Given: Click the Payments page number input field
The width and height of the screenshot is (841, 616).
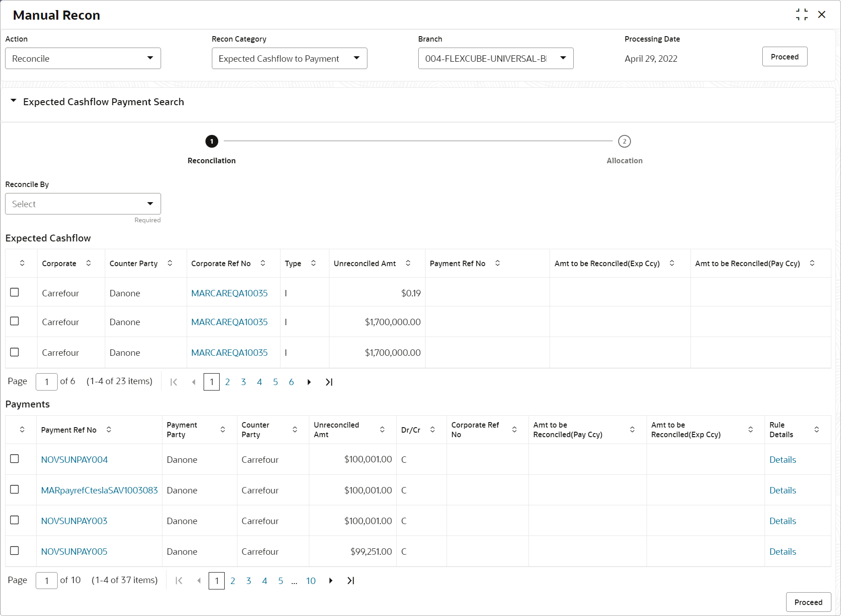Looking at the screenshot, I should 47,581.
